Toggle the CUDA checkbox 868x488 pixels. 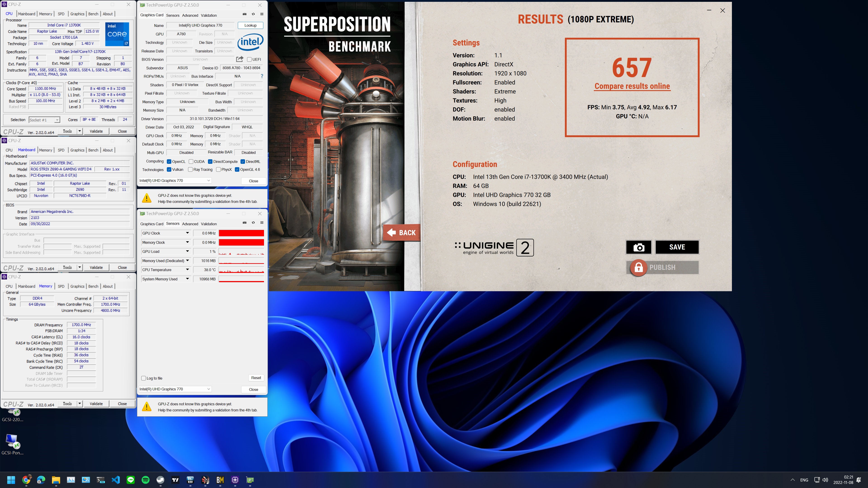tap(191, 162)
